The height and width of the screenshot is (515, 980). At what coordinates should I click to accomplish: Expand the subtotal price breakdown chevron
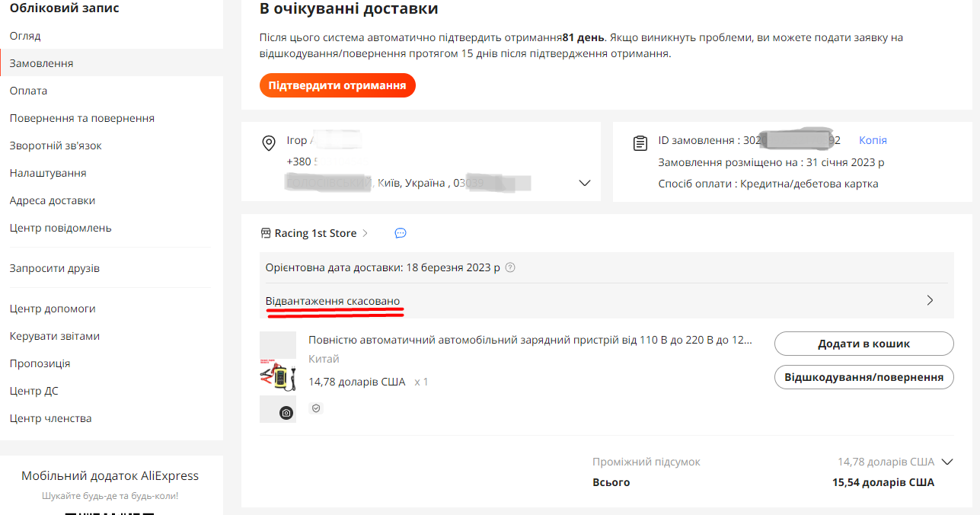coord(947,462)
